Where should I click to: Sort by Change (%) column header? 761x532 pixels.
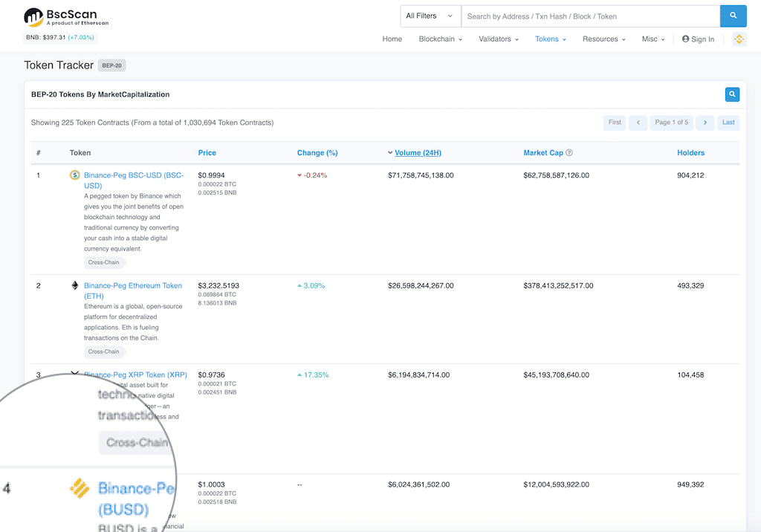click(x=317, y=152)
